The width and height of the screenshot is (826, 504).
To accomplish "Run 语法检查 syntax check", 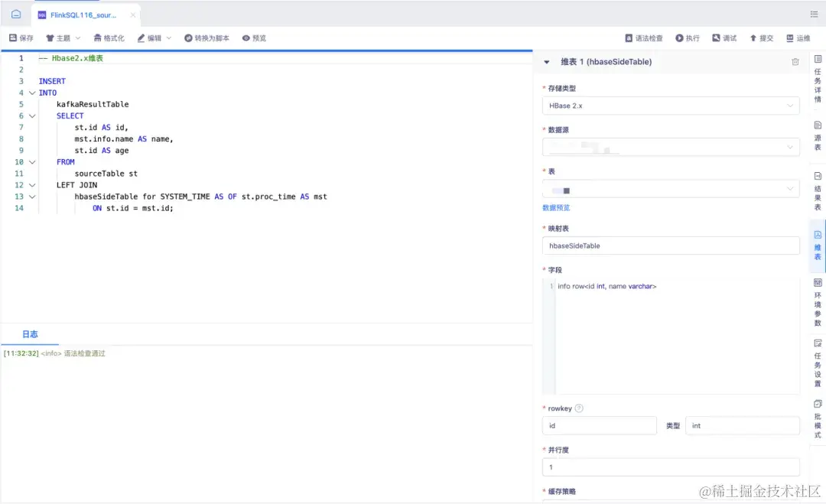I will [x=644, y=38].
